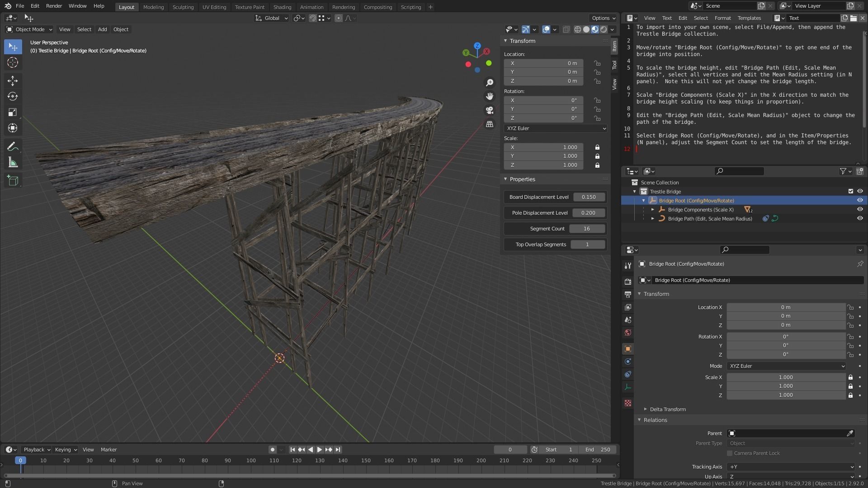
Task: Open the Object Data properties tab icon
Action: (x=627, y=387)
